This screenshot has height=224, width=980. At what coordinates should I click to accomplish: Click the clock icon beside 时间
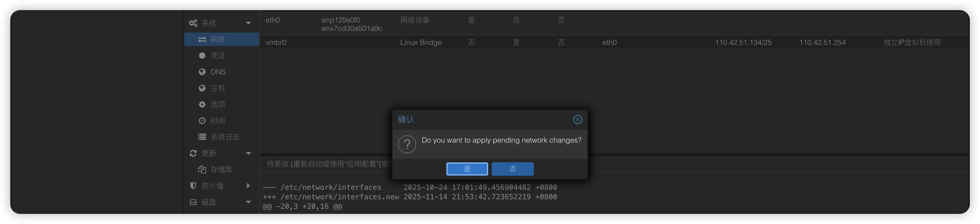pyautogui.click(x=202, y=121)
